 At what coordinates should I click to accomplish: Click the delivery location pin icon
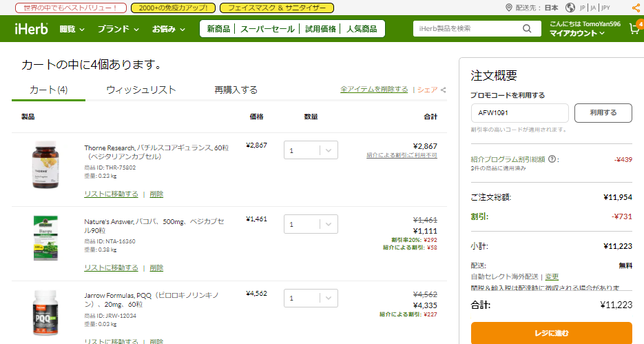(508, 8)
